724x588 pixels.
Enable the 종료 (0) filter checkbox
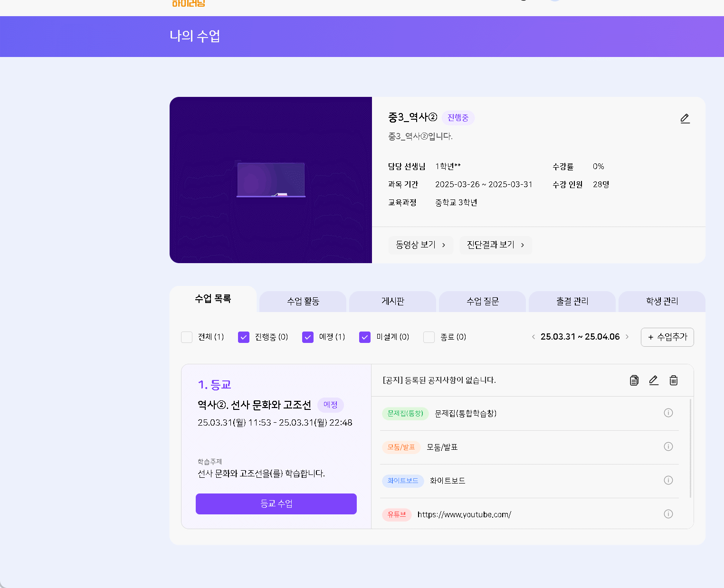429,337
